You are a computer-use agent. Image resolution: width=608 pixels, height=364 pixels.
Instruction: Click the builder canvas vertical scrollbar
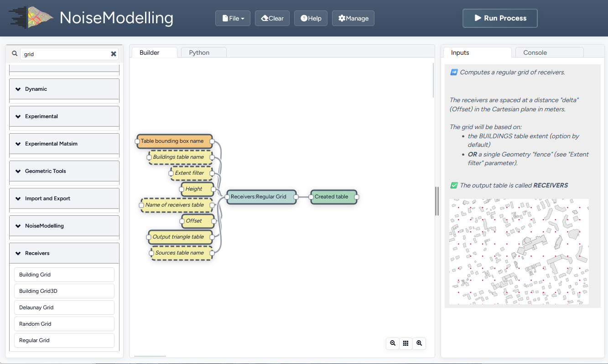click(x=433, y=80)
